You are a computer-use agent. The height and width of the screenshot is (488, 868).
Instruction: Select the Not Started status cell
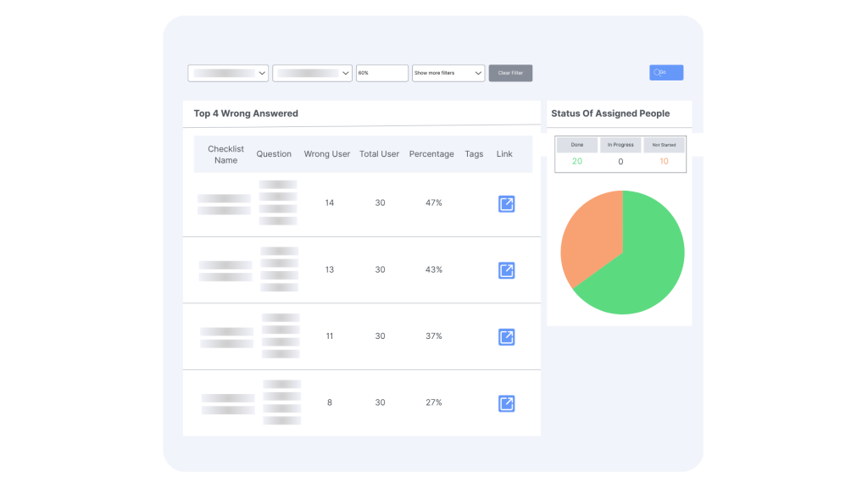point(664,145)
